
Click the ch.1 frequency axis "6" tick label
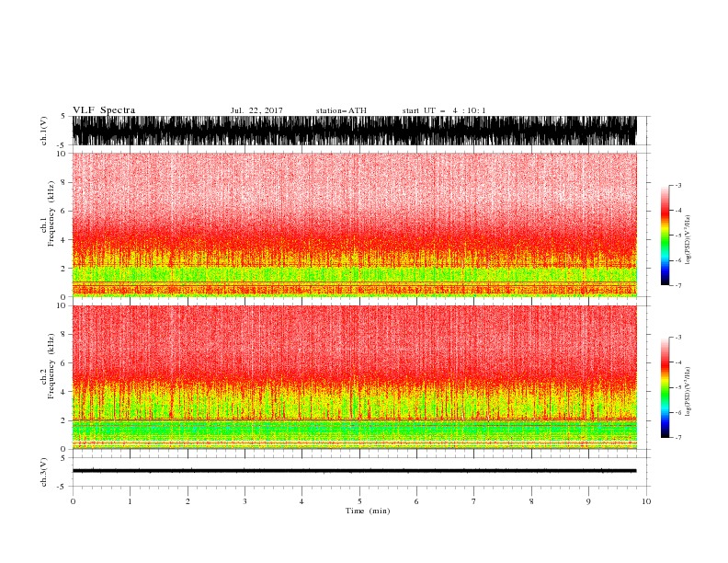(63, 211)
